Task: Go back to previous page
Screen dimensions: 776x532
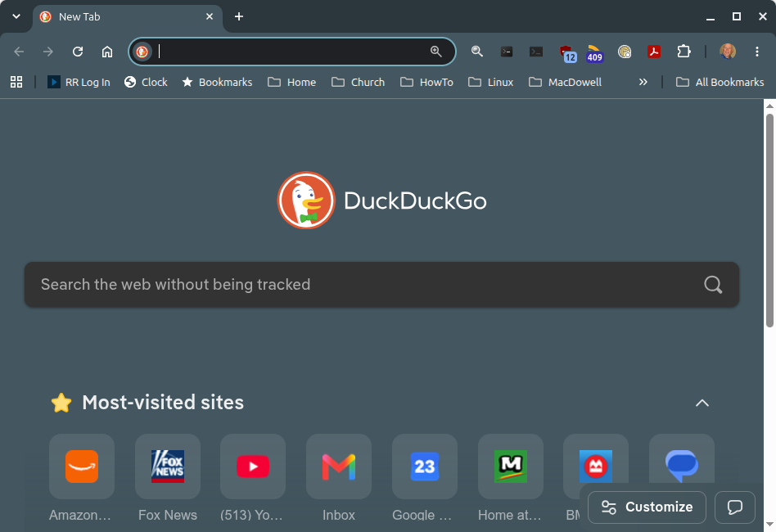Action: [19, 52]
